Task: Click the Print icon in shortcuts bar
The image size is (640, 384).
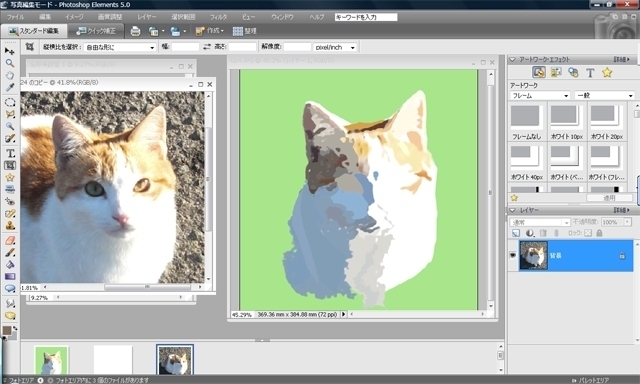Action: coord(135,31)
